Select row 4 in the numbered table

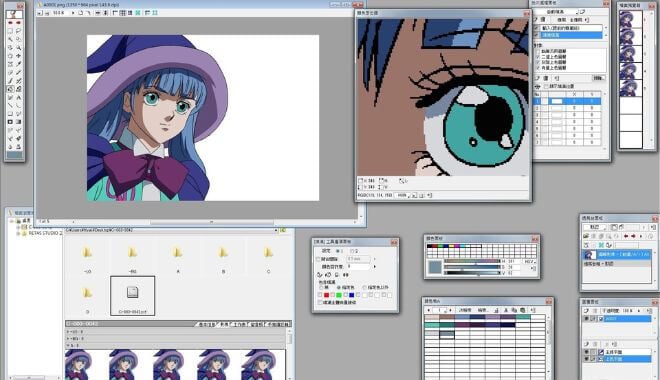coord(567,122)
